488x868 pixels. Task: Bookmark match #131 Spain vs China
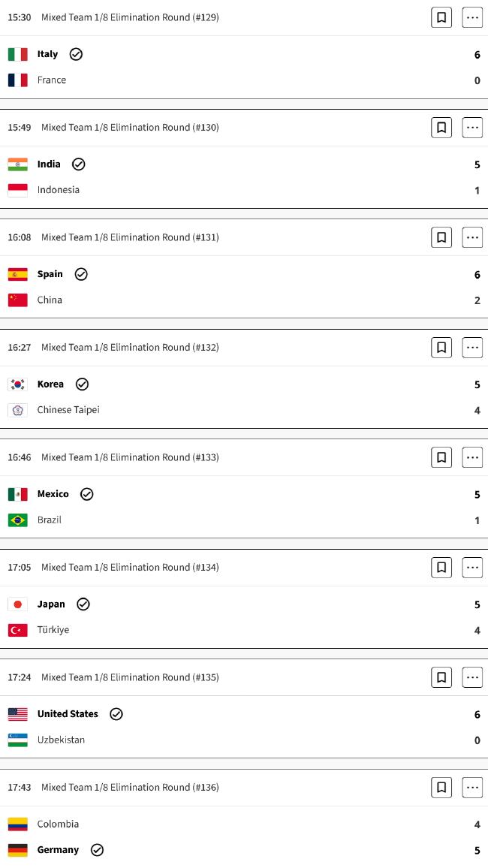441,237
